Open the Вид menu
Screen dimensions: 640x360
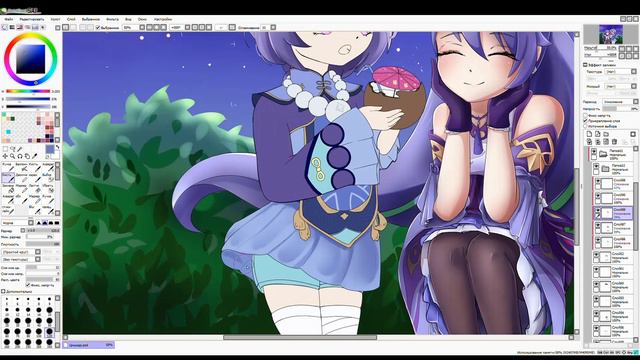128,19
